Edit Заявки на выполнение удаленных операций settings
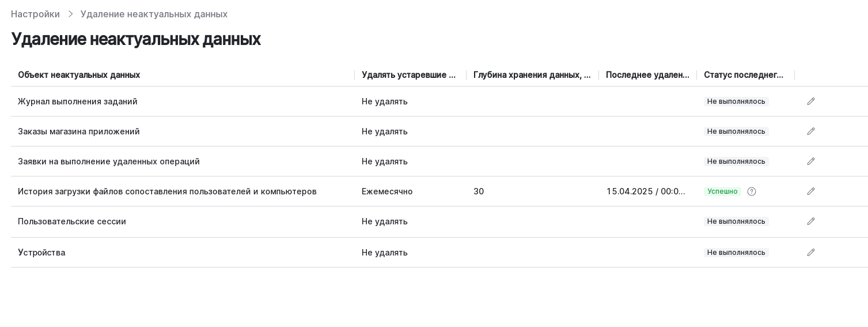The image size is (868, 327). click(x=811, y=161)
